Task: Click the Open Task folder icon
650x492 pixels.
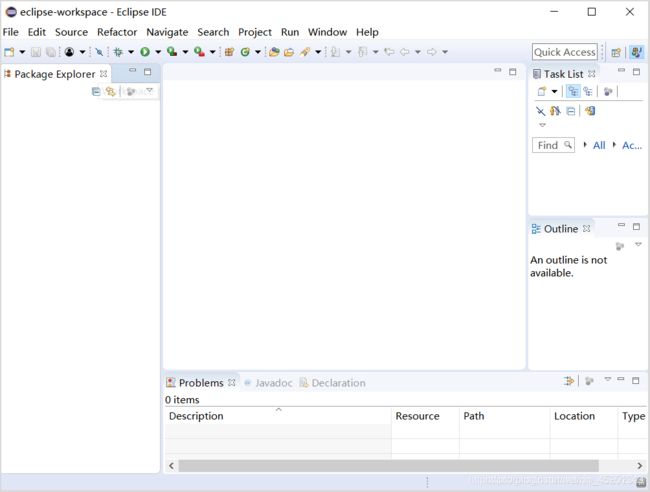Action: point(289,52)
